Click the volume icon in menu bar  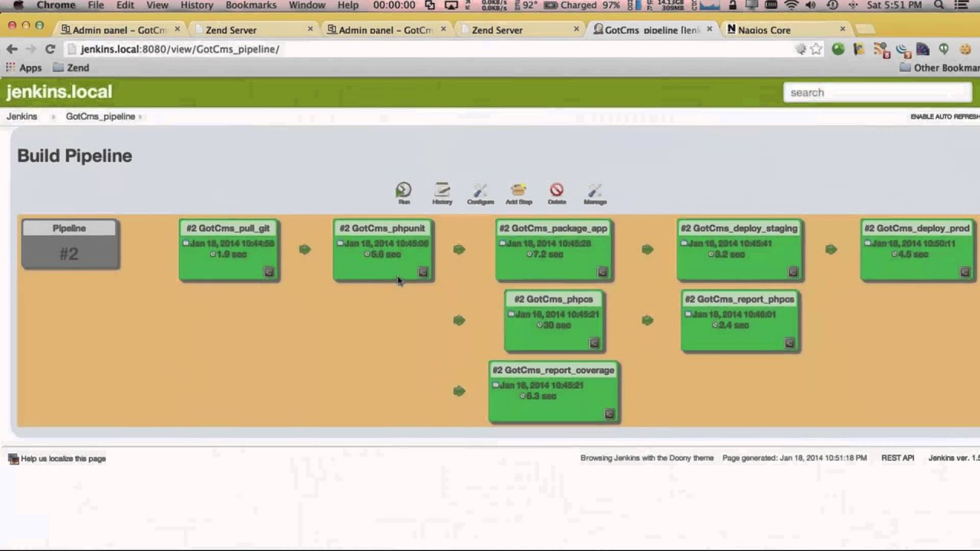pos(812,5)
